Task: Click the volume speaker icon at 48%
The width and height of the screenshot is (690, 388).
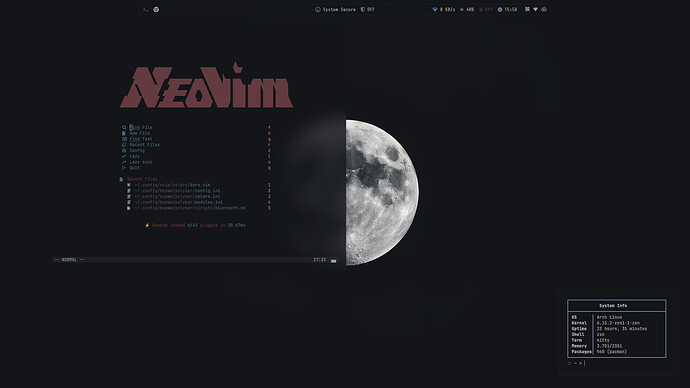Action: pos(462,9)
